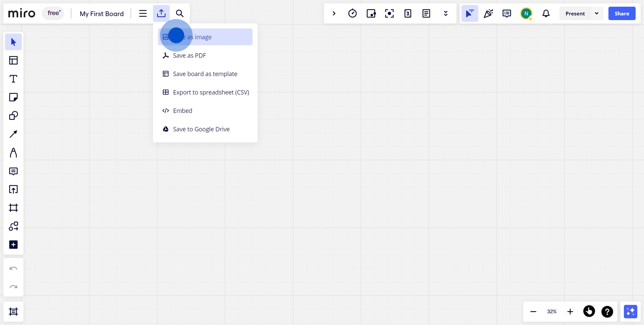
Task: Select the sticky note tool
Action: point(13,97)
